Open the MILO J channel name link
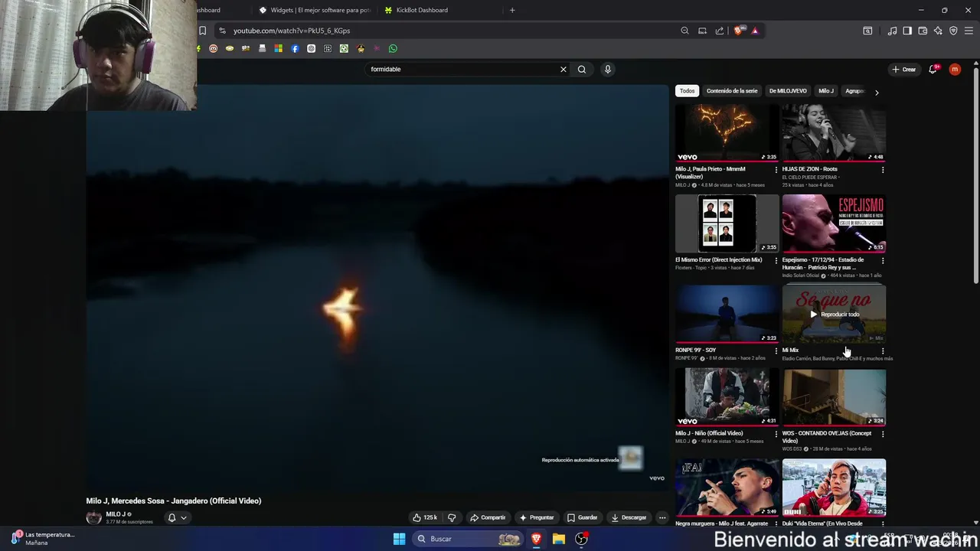Image resolution: width=980 pixels, height=551 pixels. [116, 514]
